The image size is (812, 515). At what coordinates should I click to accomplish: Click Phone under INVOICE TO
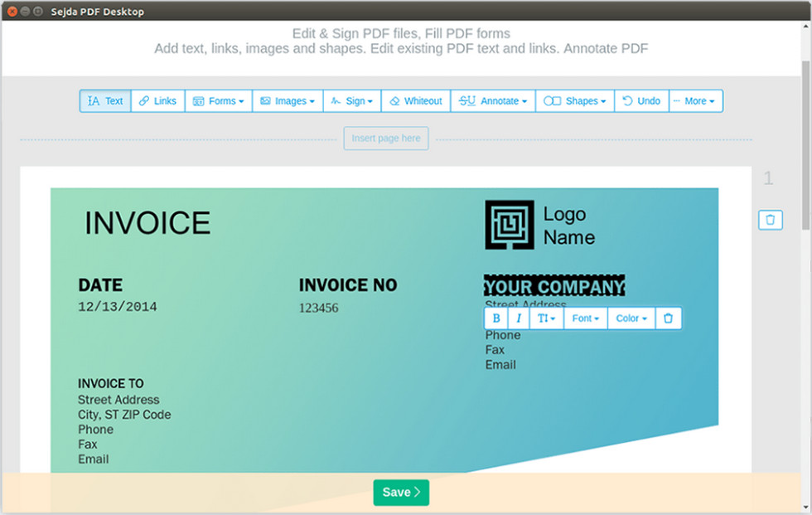click(96, 430)
